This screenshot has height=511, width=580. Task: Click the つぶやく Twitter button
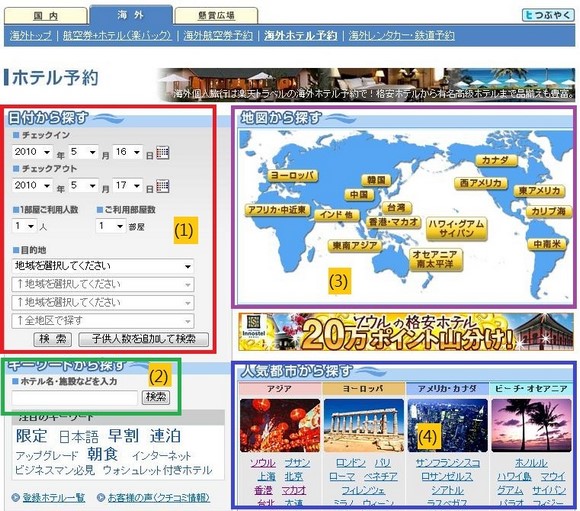(x=548, y=15)
